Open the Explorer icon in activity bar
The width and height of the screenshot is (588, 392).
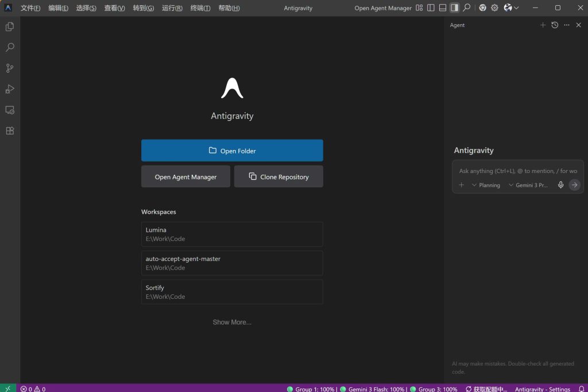pos(9,26)
